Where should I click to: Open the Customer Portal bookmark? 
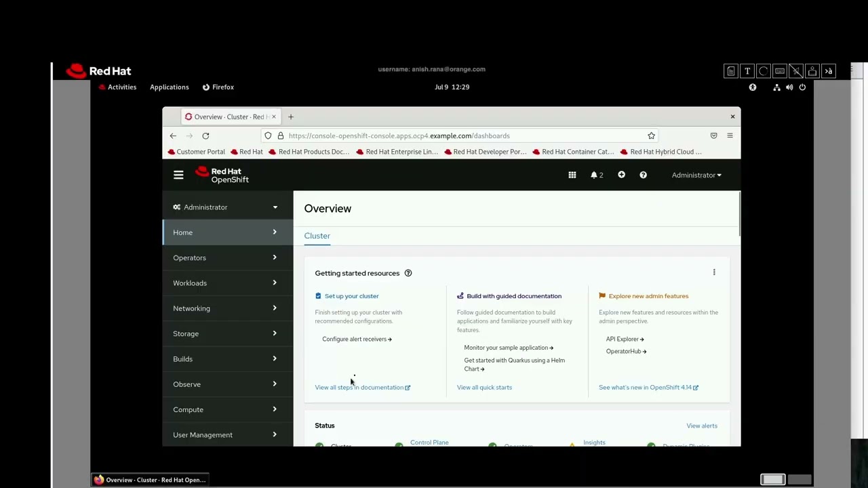[197, 152]
